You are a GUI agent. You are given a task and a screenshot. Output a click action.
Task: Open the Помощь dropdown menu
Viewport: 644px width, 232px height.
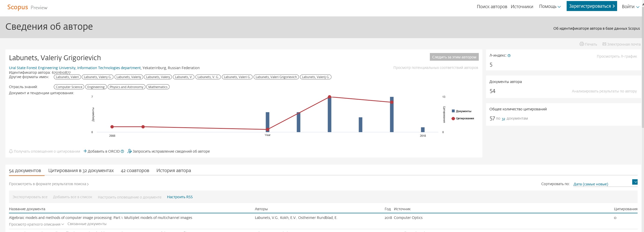coord(550,6)
